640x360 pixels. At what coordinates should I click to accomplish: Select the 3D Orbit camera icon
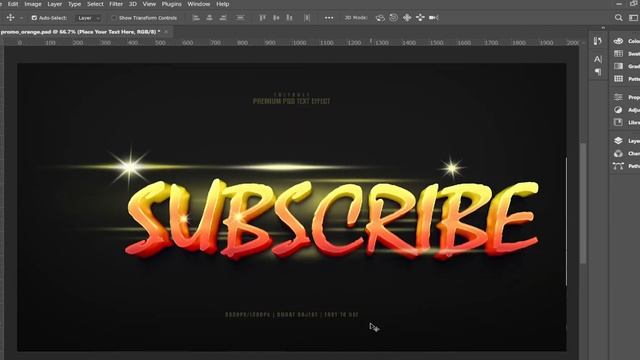380,18
